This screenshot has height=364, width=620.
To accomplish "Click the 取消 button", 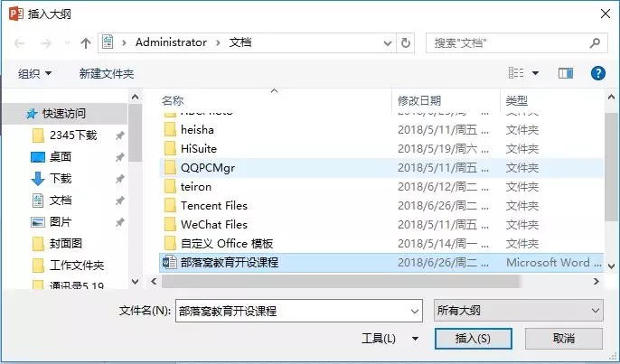I will pos(563,339).
